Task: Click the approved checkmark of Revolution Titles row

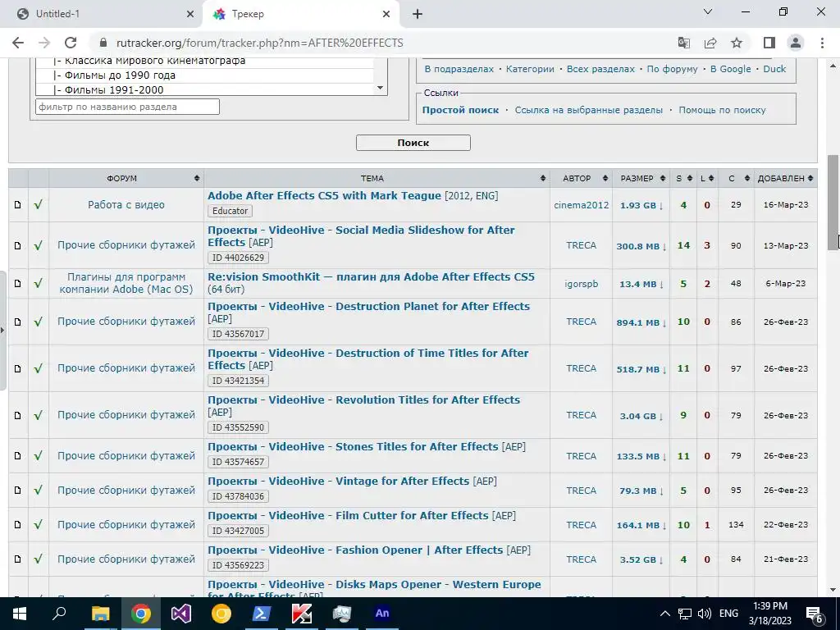Action: point(38,415)
